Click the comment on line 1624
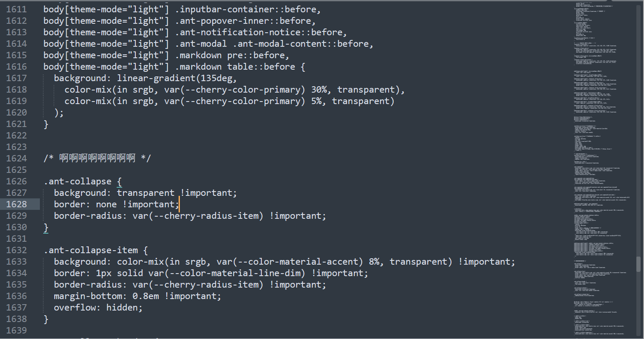Viewport: 644px width, 339px height. 97,158
